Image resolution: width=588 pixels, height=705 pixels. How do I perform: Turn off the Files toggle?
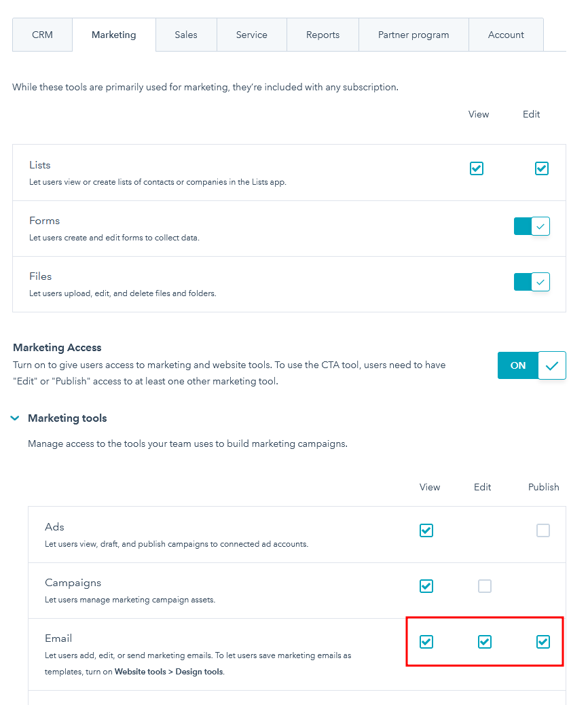(532, 281)
